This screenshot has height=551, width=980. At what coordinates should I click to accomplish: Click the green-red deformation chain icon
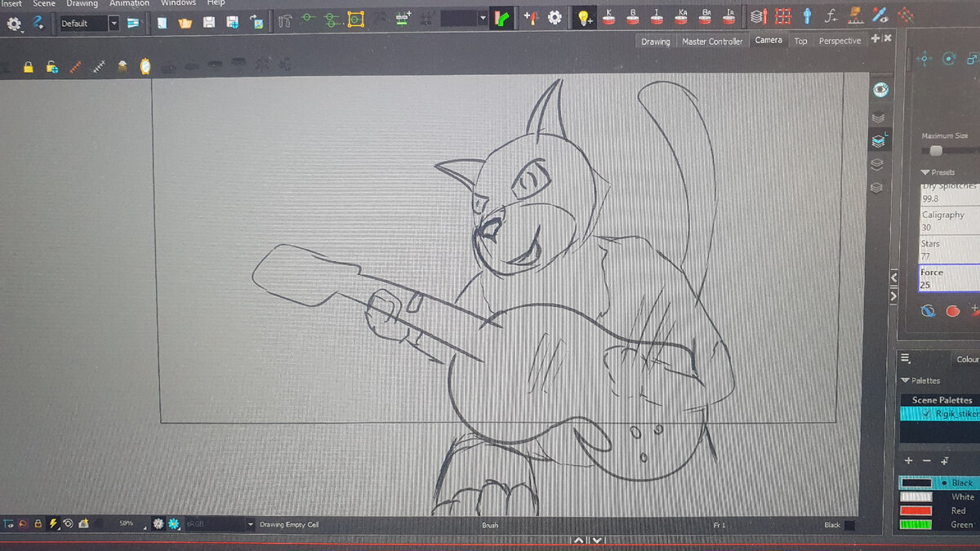pyautogui.click(x=501, y=18)
